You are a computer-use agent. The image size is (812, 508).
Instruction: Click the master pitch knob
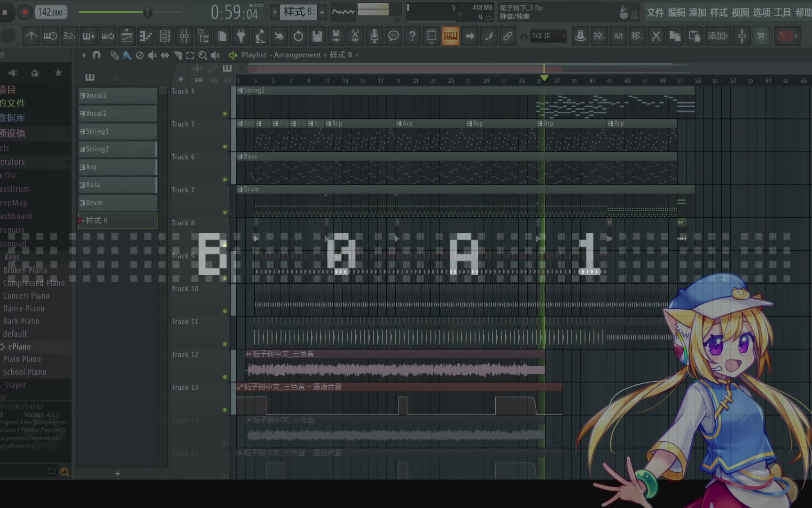click(x=8, y=36)
